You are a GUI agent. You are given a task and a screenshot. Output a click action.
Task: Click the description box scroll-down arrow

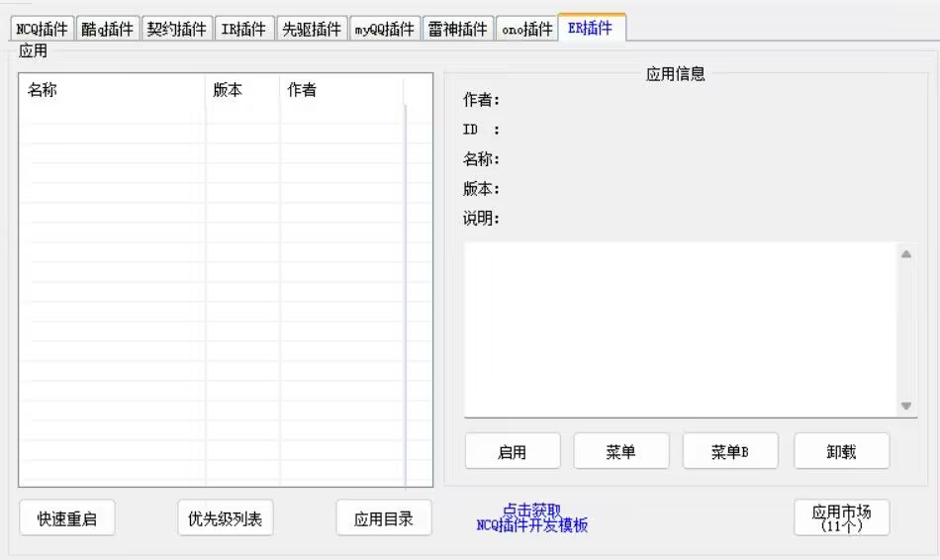(906, 406)
